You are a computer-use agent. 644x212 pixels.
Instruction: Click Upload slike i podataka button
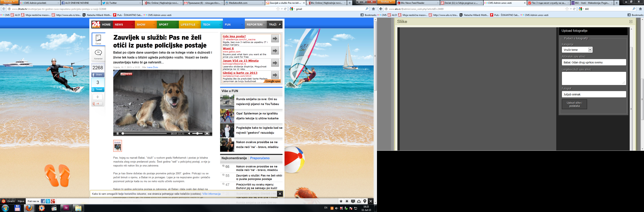[574, 104]
